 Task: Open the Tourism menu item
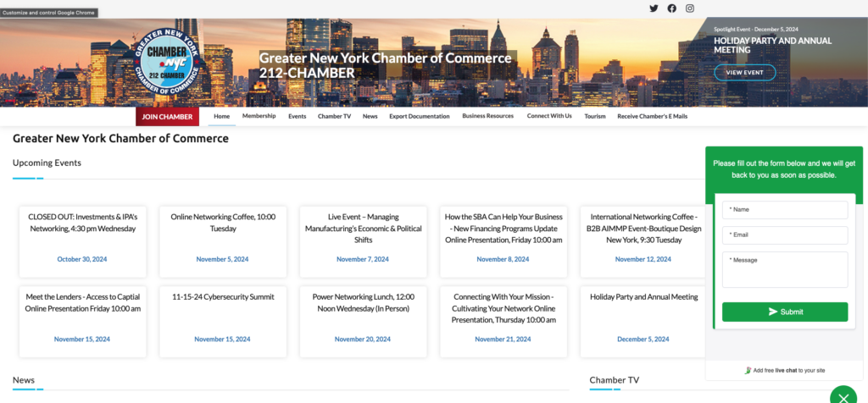tap(595, 117)
